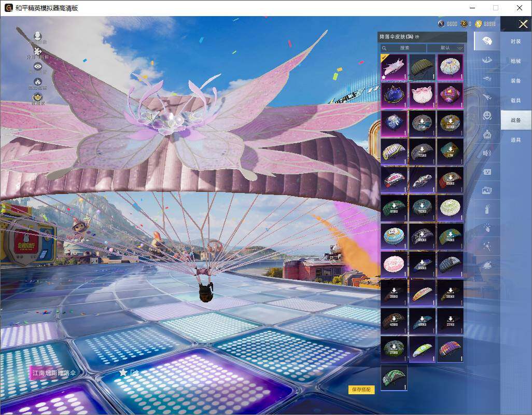532x415 pixels.
Task: Select the red-white striped parachute thumbnail
Action: tap(394, 180)
